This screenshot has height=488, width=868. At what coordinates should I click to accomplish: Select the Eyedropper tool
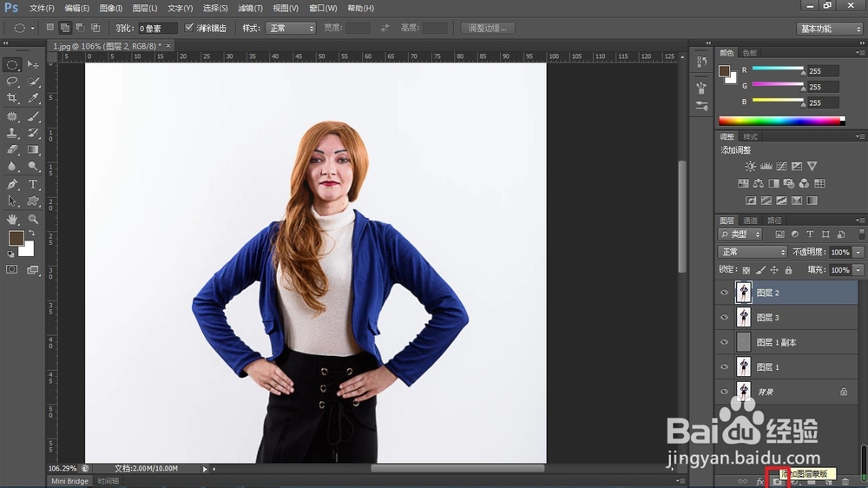[33, 98]
